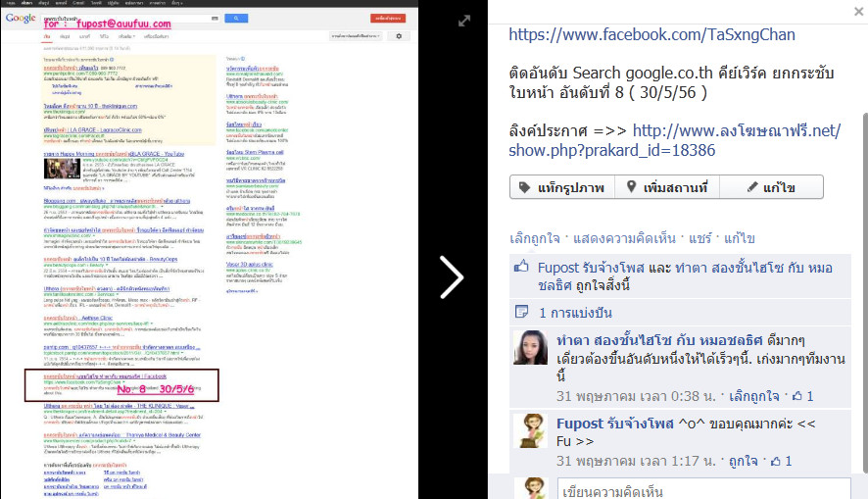Click the Google logo in the screenshot
Screen dimensions: 868x499
point(21,19)
